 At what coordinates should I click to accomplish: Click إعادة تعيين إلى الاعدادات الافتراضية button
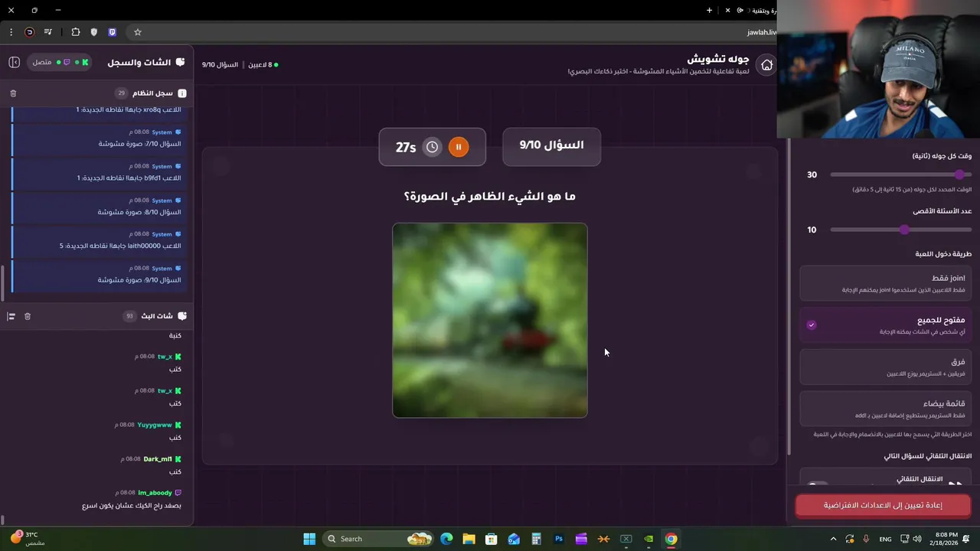point(883,506)
